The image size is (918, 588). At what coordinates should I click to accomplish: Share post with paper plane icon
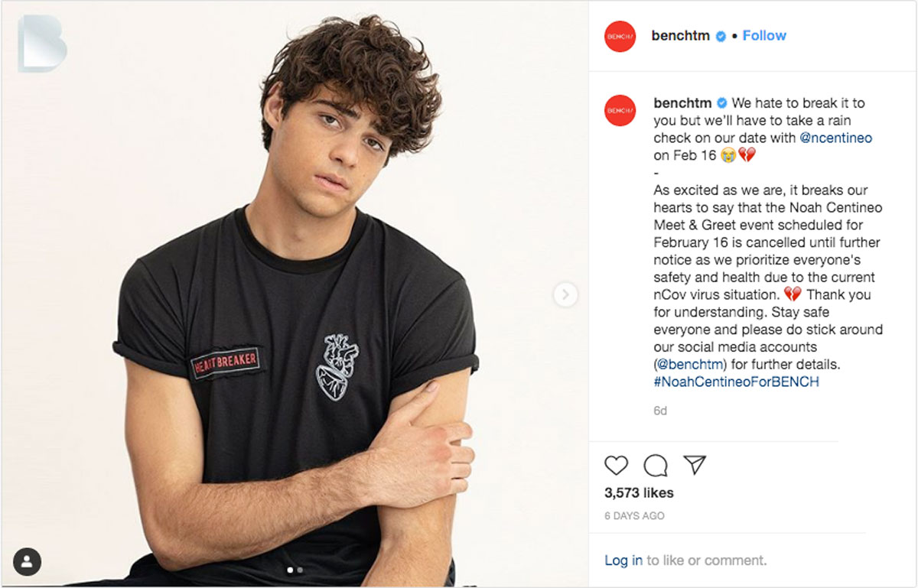[694, 464]
